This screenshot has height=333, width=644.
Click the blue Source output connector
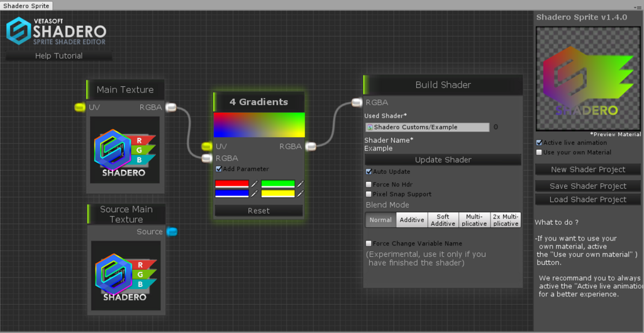coord(172,232)
